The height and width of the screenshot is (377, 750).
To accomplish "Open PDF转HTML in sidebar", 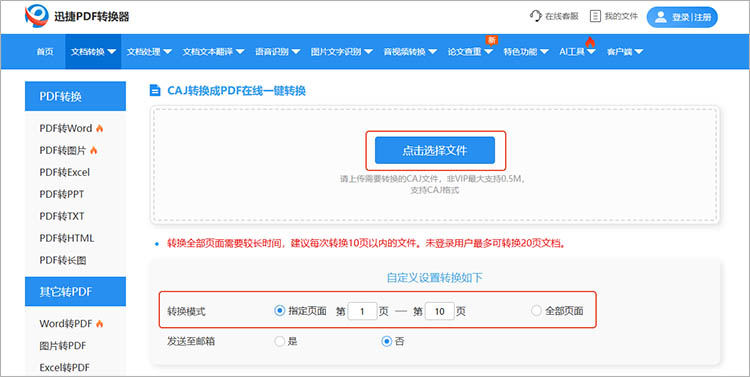I will tap(66, 238).
